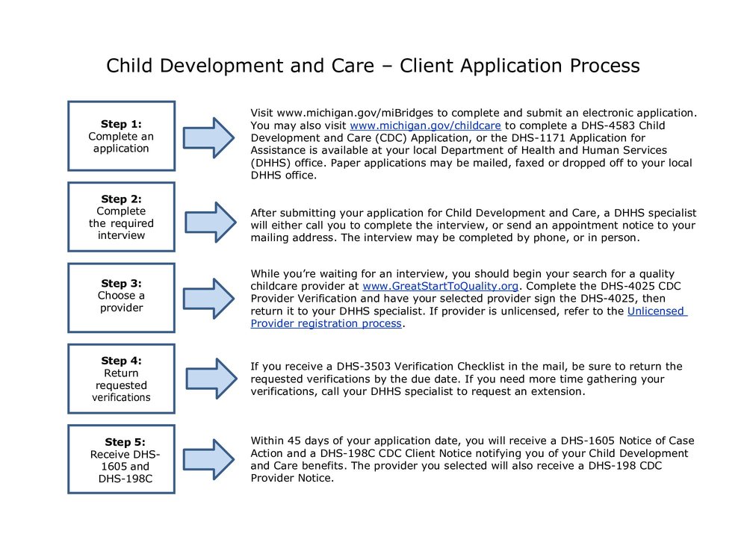This screenshot has width=747, height=560.
Task: Click the blue arrow beside Step 5
Action: click(208, 459)
